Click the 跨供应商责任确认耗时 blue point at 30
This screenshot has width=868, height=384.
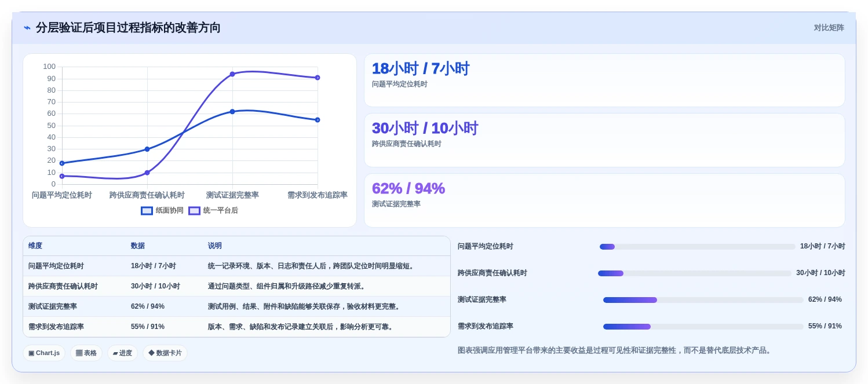pyautogui.click(x=147, y=149)
